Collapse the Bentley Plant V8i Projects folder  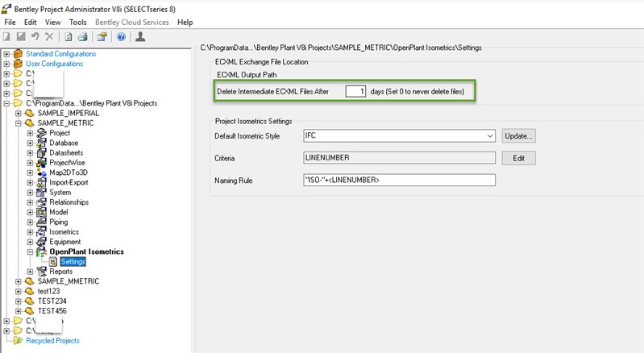pos(6,103)
